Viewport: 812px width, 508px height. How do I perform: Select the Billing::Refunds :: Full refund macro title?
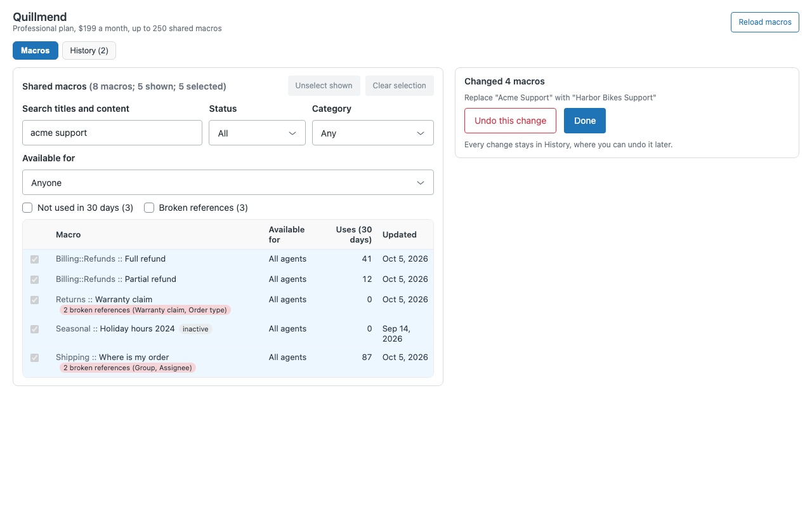110,259
